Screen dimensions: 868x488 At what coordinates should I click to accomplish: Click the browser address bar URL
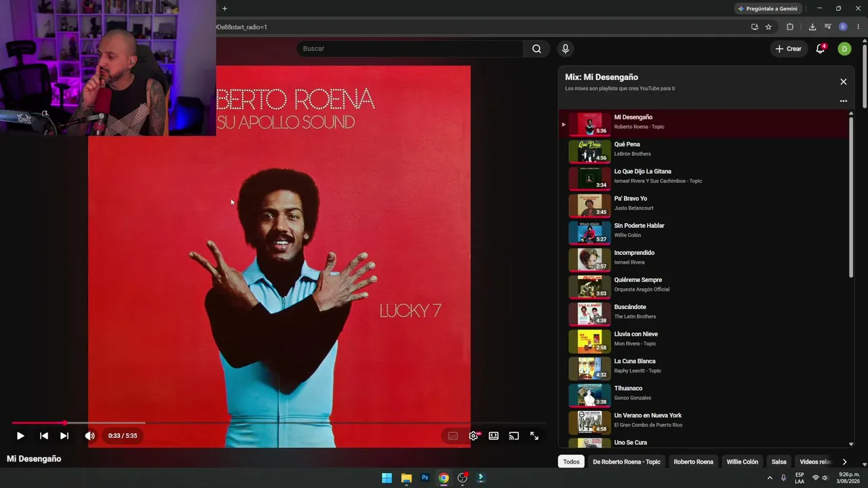click(241, 27)
